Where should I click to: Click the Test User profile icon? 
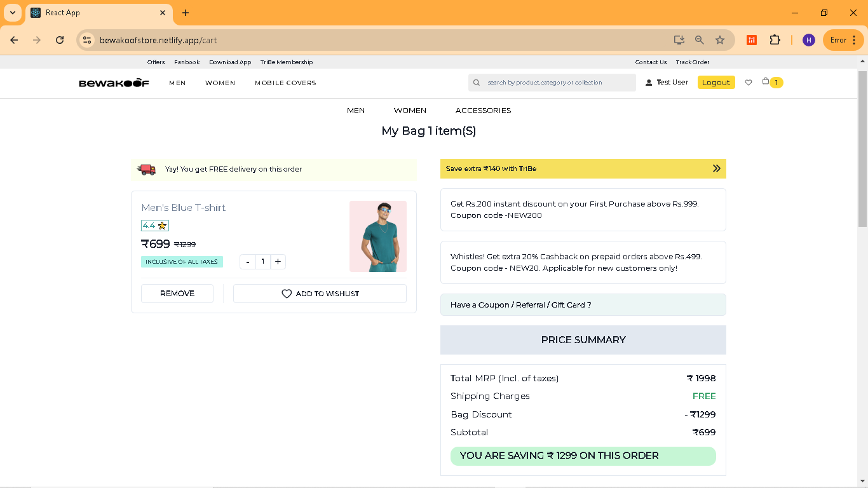tap(649, 83)
